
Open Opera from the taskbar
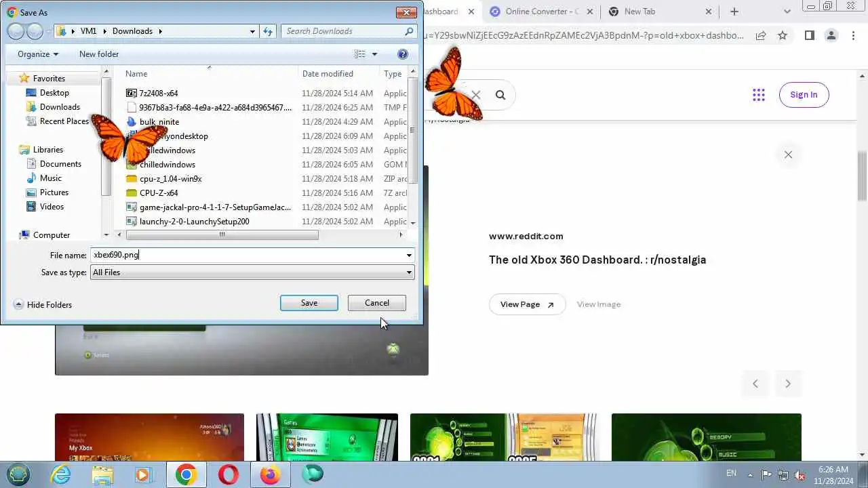pyautogui.click(x=229, y=474)
